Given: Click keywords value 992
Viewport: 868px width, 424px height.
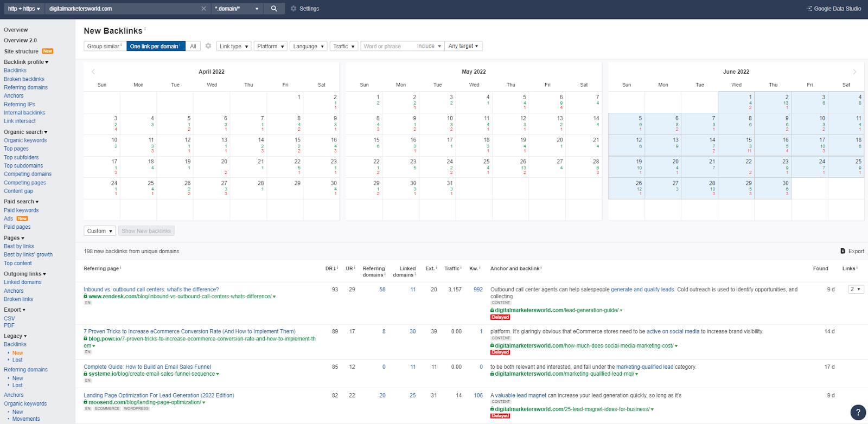Looking at the screenshot, I should pos(478,290).
